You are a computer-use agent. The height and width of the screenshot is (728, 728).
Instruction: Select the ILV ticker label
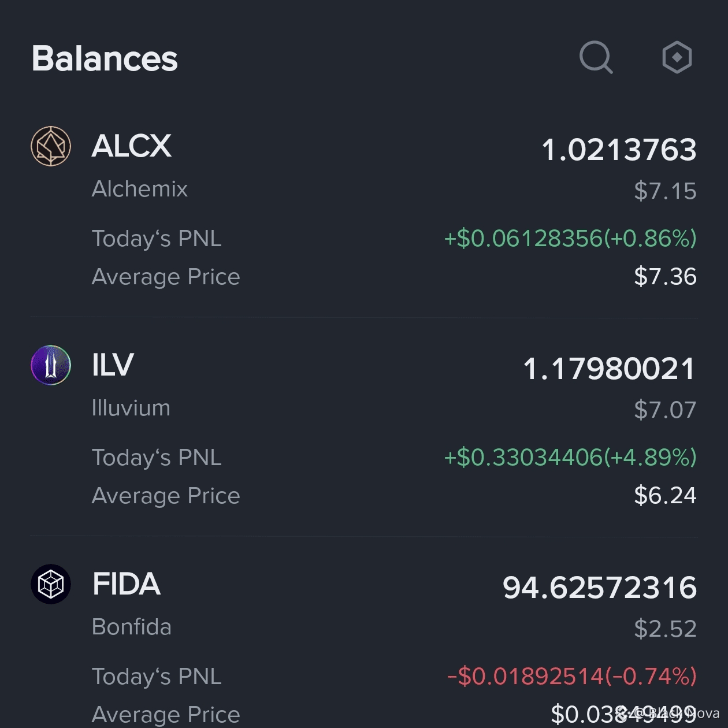point(112,365)
